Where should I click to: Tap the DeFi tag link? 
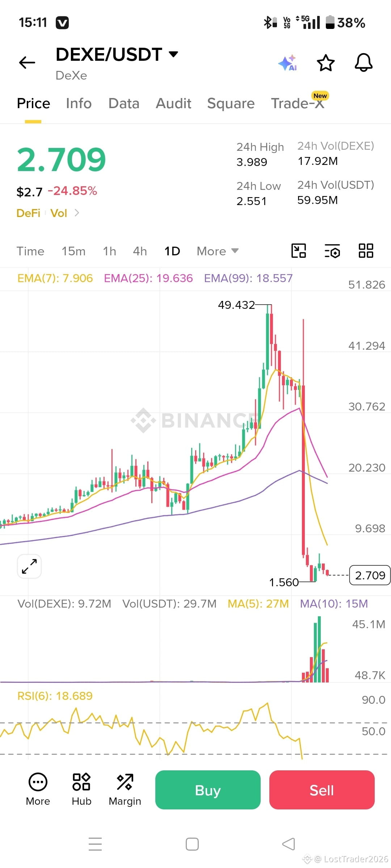tap(28, 213)
